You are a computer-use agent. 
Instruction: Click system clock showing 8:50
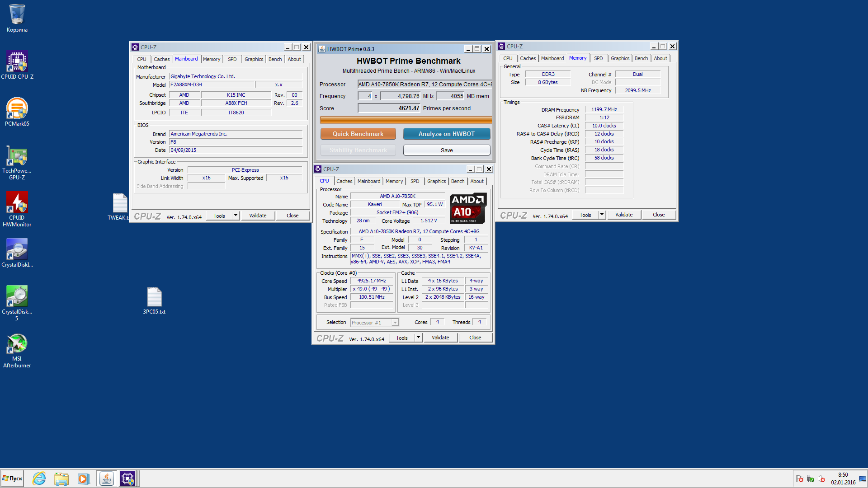click(x=843, y=475)
